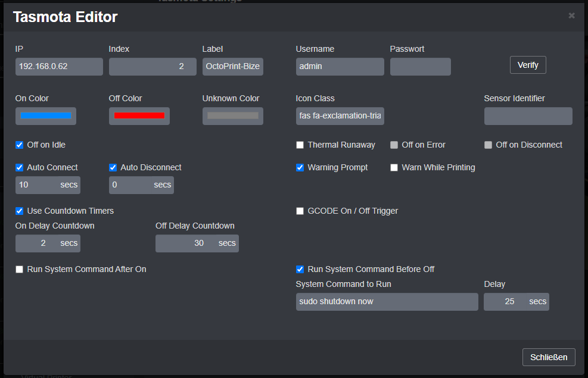Enable Run System Command After On
This screenshot has height=378, width=588.
click(19, 269)
